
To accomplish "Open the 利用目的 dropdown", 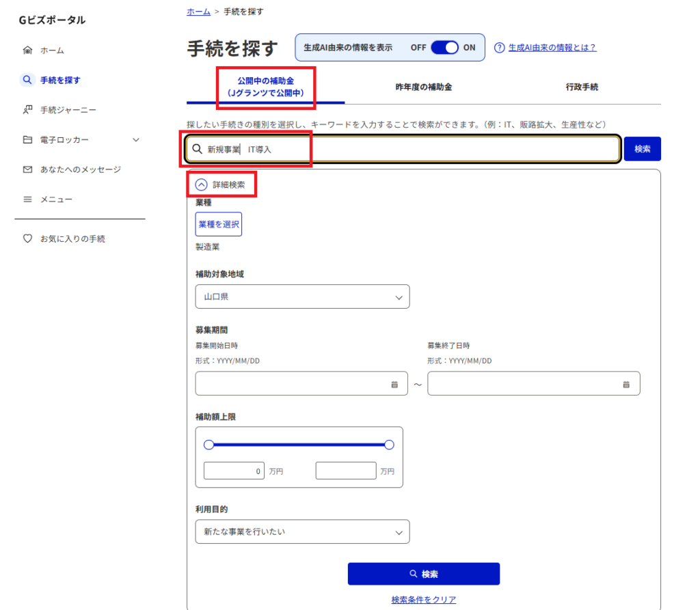I will (x=302, y=531).
